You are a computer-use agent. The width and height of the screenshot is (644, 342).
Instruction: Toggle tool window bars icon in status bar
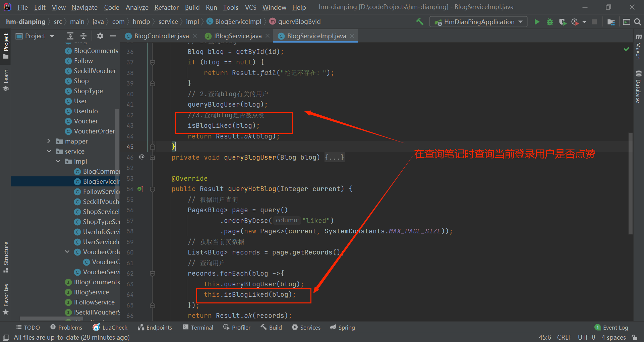tap(6, 337)
